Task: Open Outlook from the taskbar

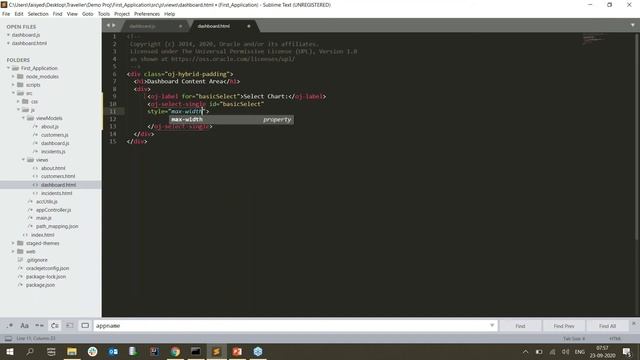Action: pyautogui.click(x=113, y=351)
